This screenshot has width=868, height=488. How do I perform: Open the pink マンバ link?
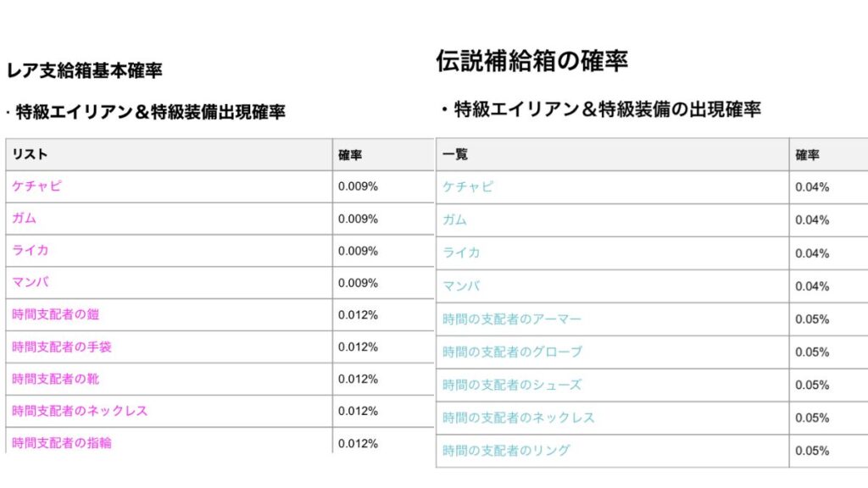point(31,282)
